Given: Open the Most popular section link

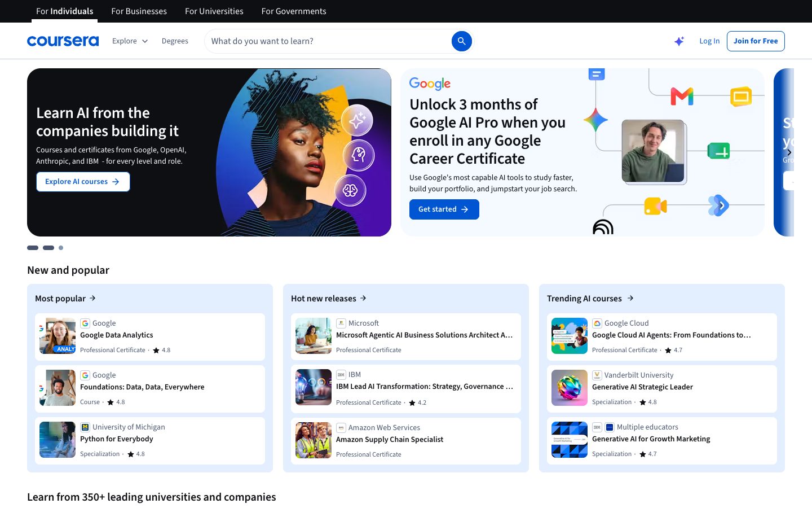Looking at the screenshot, I should coord(65,298).
